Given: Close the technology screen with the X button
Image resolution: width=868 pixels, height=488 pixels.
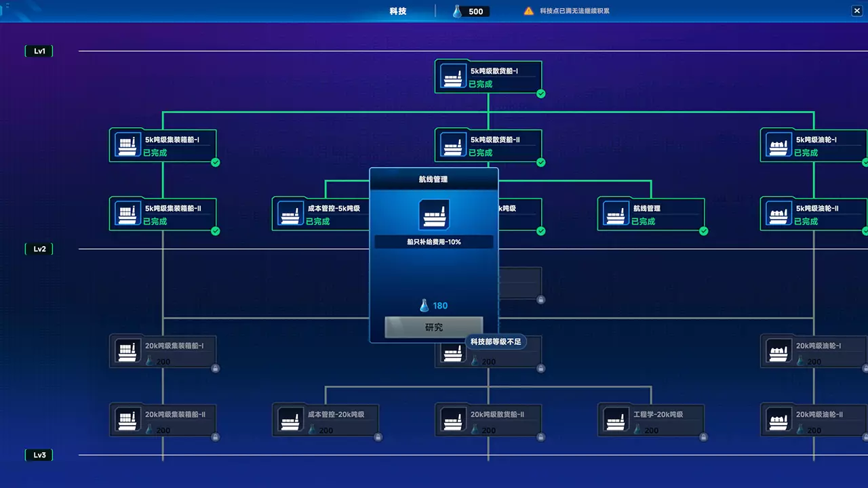Looking at the screenshot, I should point(856,10).
